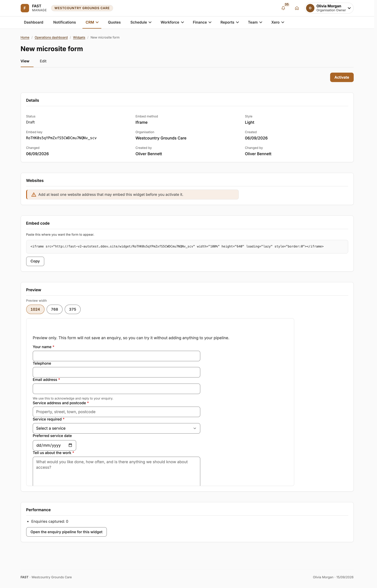Image resolution: width=377 pixels, height=588 pixels.
Task: Open the enquiry pipeline for this widget
Action: coord(66,532)
